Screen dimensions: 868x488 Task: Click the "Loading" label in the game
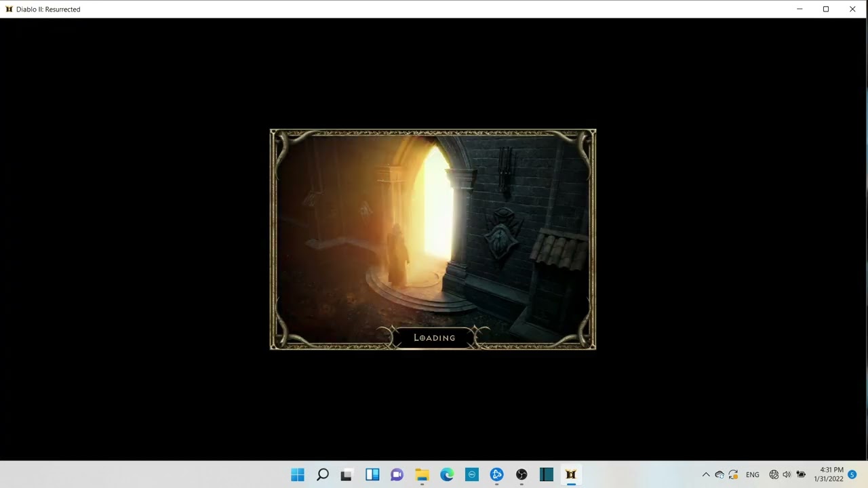click(x=435, y=338)
